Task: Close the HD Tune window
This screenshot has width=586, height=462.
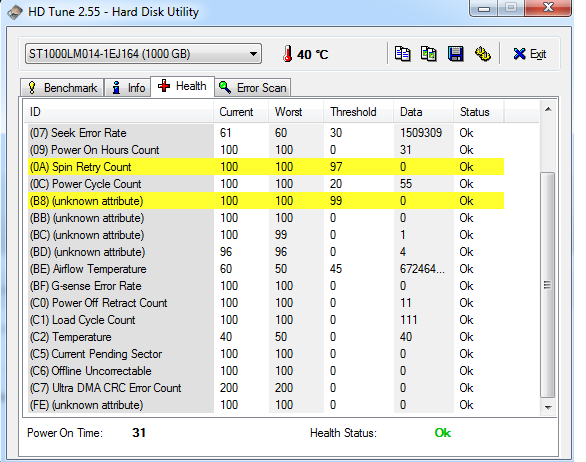Action: [548, 8]
